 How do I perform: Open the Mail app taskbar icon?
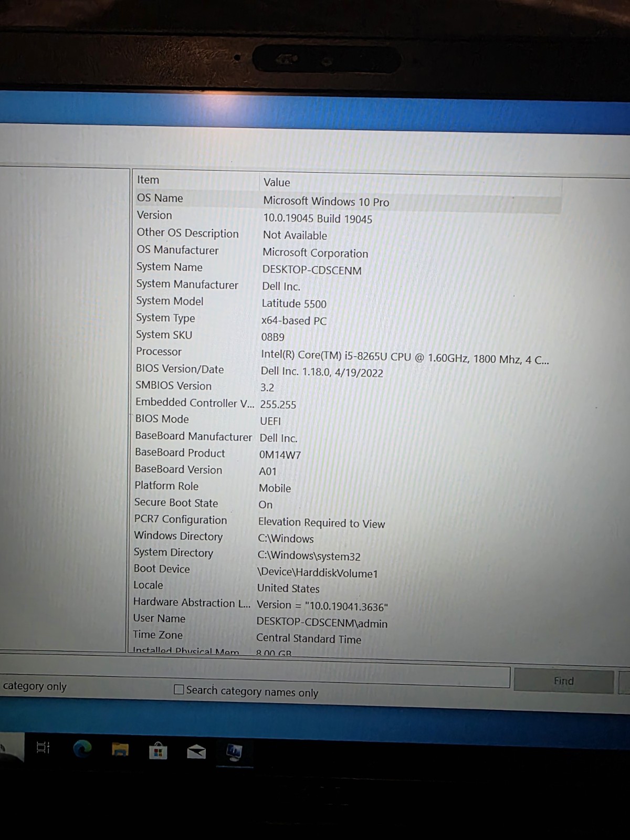[196, 752]
